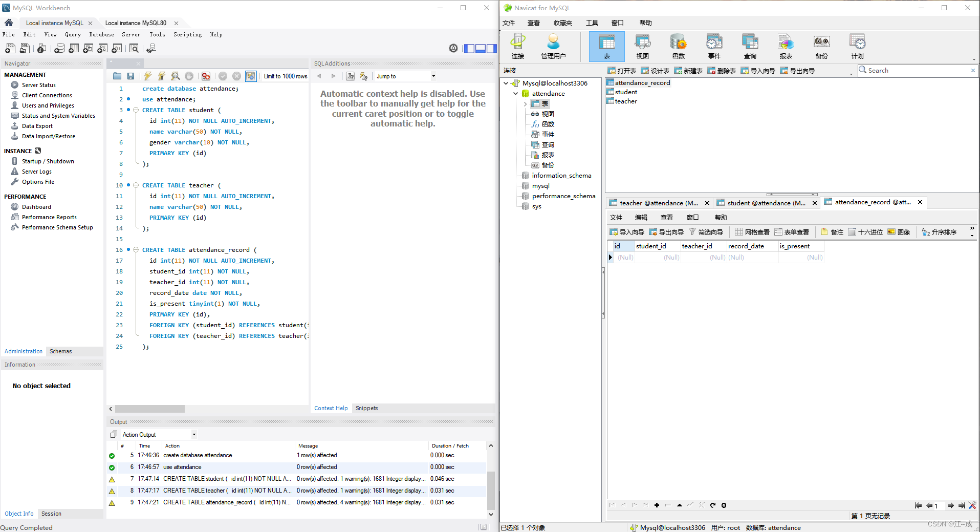Select Navicat 报表 reports toolbar icon
The width and height of the screenshot is (980, 532).
tap(786, 46)
